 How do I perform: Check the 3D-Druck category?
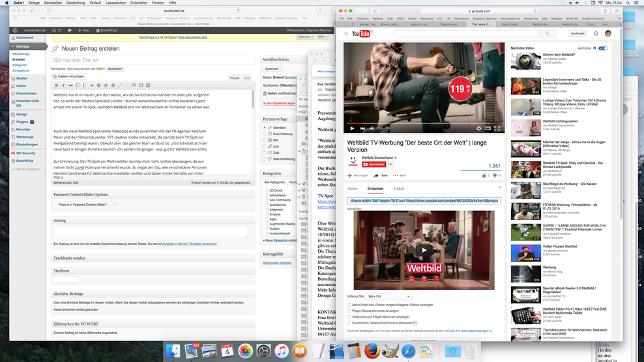click(x=267, y=190)
